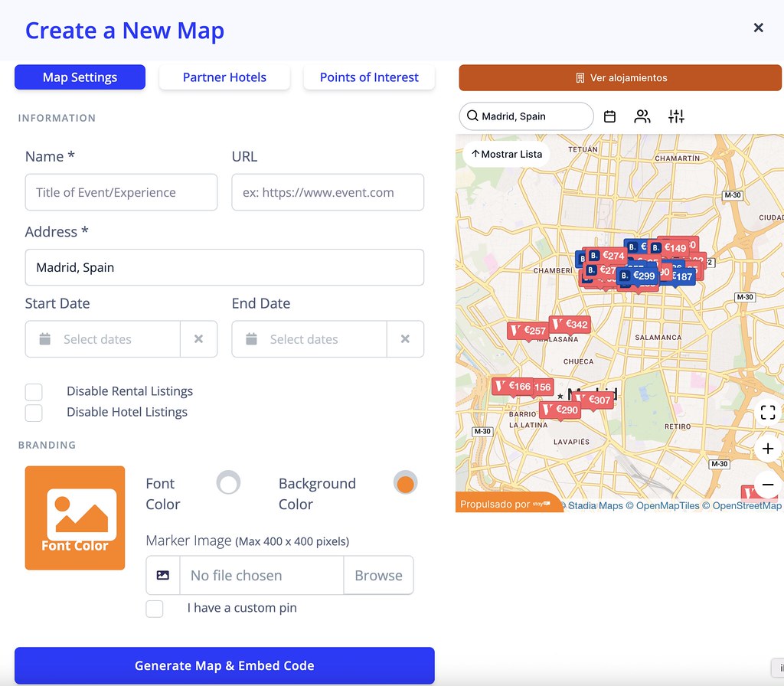
Task: Click the map search box Madrid, Spain
Action: [526, 116]
